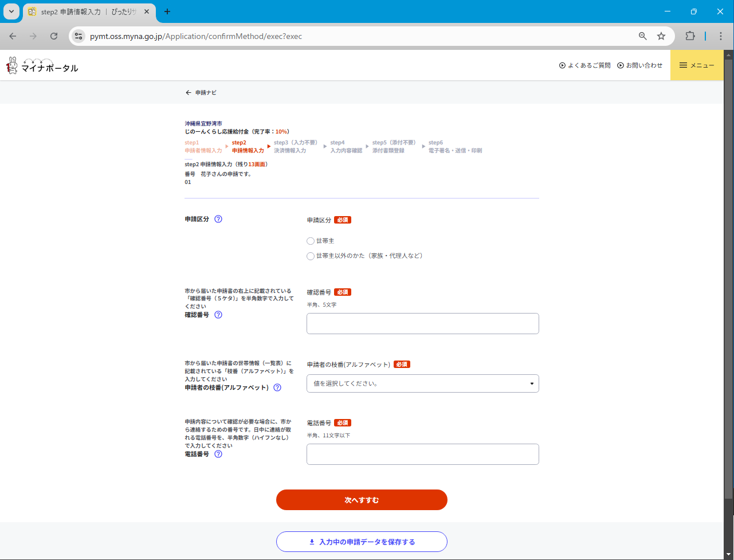734x560 pixels.
Task: Reload the page with the refresh icon
Action: (54, 36)
